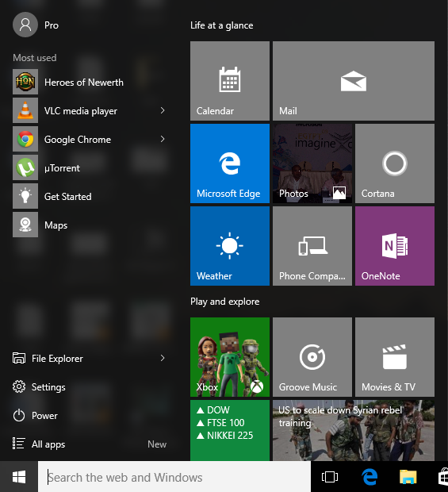Open the Get Started app
Screen dimensions: 448x492
(x=90, y=197)
